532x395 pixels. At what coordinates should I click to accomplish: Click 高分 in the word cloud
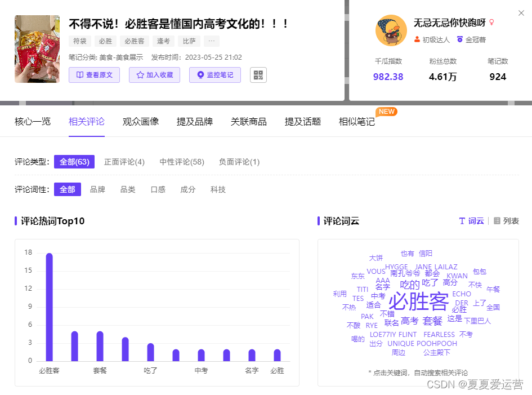coord(450,282)
